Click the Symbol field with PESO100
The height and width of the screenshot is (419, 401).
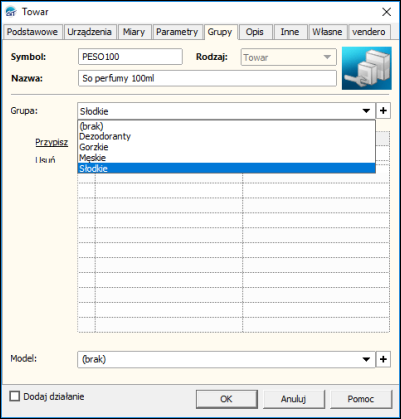click(x=130, y=57)
